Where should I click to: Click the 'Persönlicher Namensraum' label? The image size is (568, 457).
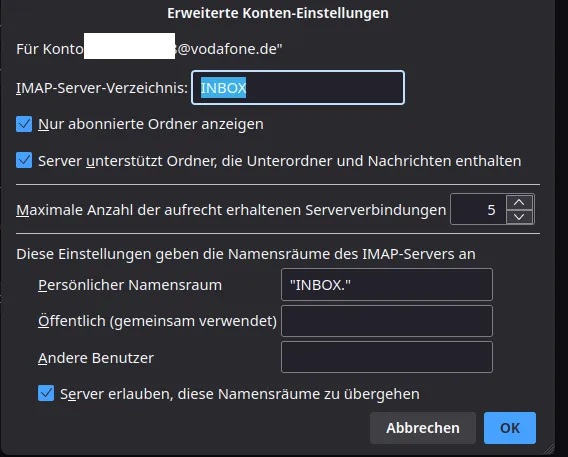[x=130, y=285]
